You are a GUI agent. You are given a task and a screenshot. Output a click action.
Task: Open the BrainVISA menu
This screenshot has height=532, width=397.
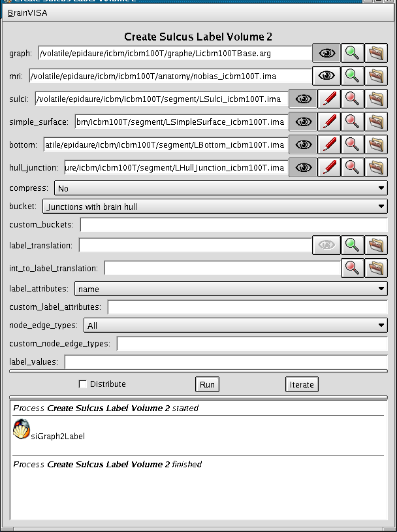(x=27, y=13)
